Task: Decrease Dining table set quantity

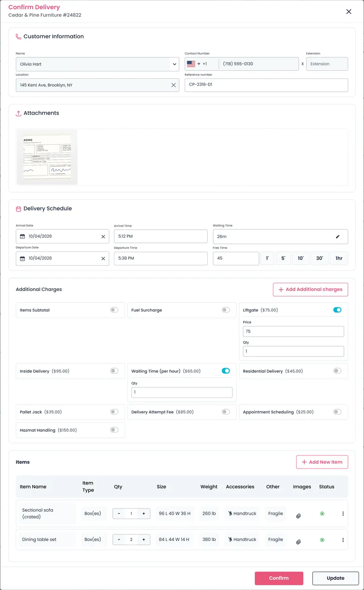Action: pos(119,540)
